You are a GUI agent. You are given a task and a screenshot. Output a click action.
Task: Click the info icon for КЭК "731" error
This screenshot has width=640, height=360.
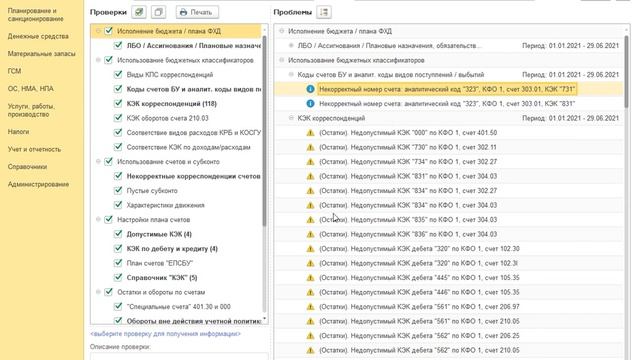310,89
